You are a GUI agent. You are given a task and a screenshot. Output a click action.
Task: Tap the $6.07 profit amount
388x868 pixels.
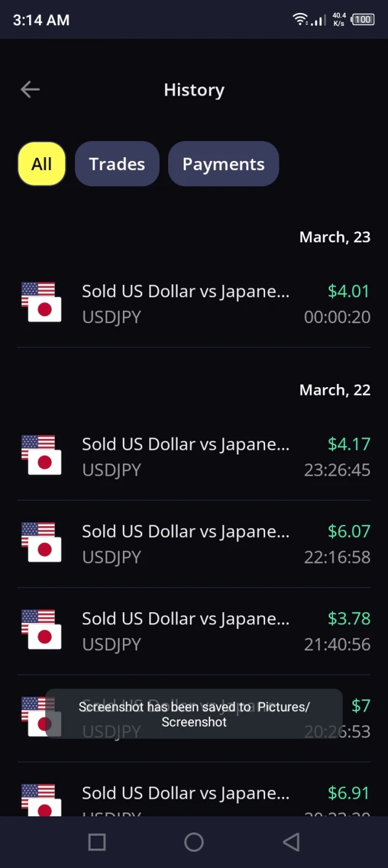point(349,532)
